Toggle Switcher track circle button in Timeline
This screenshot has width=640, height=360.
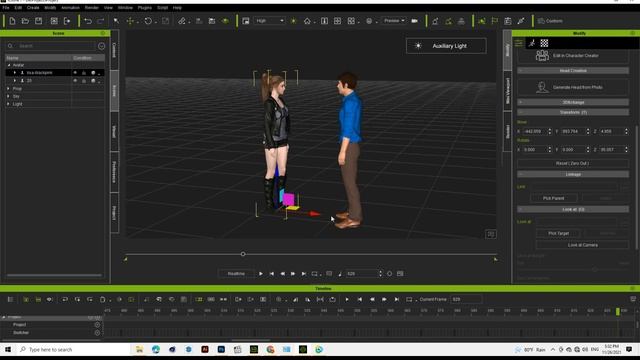click(x=97, y=333)
